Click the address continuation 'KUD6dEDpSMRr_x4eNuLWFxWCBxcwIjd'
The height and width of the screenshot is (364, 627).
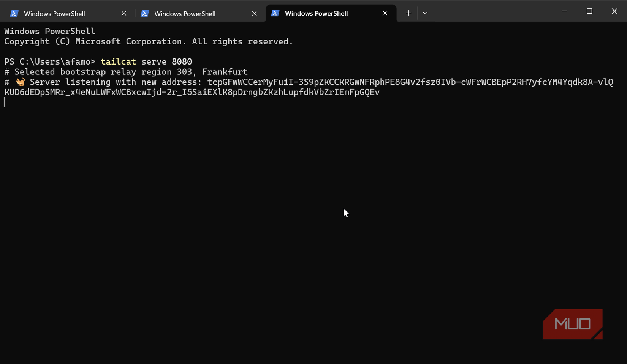[x=192, y=92]
